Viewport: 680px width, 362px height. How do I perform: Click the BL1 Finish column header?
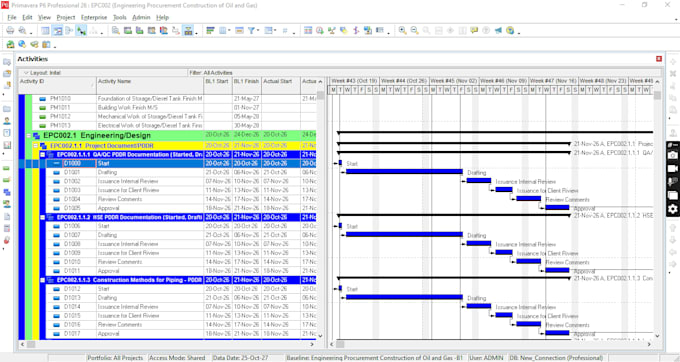point(247,85)
